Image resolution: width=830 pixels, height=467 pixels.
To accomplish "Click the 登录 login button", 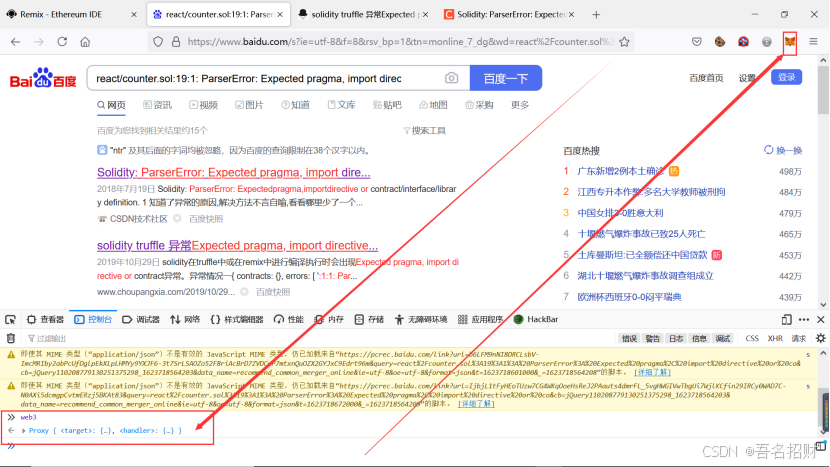I will pyautogui.click(x=787, y=77).
